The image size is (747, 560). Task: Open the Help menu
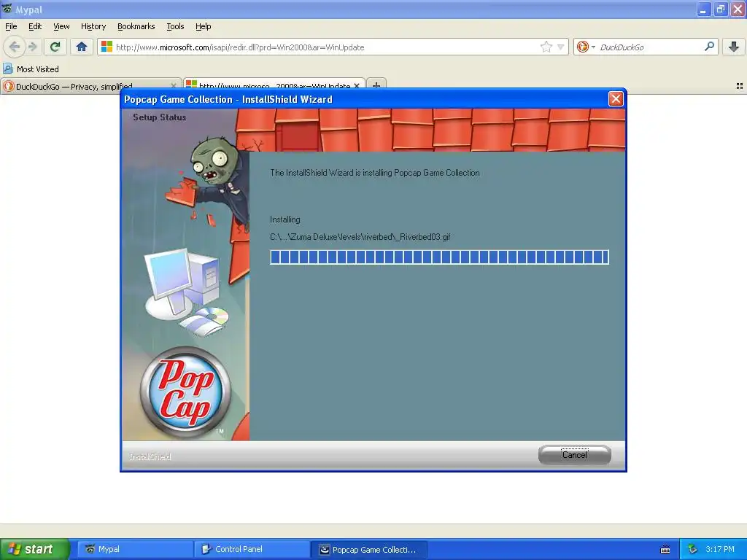(204, 26)
